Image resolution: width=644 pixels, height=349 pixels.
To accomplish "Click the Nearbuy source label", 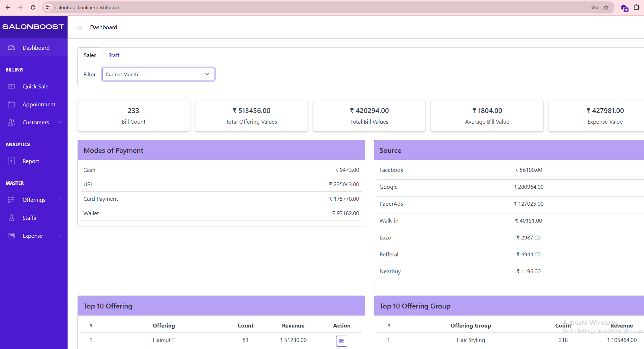I will (x=390, y=271).
